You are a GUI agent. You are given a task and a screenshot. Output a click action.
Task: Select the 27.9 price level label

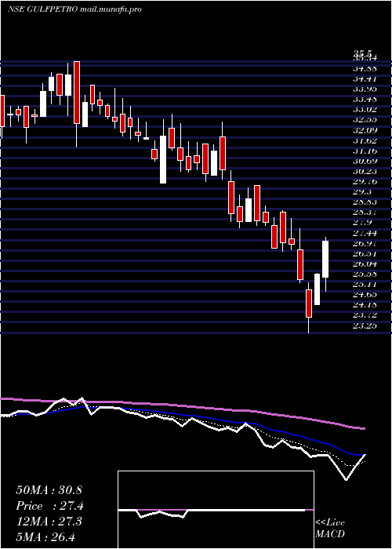pyautogui.click(x=364, y=223)
